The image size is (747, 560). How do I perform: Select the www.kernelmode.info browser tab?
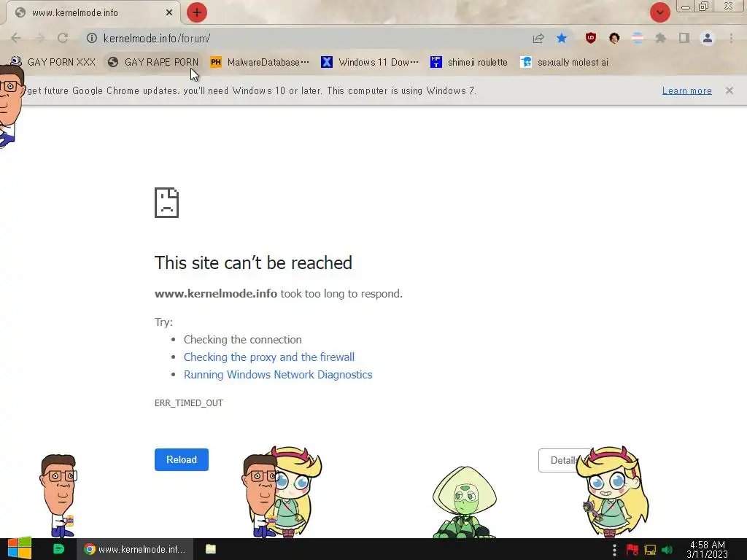pyautogui.click(x=93, y=12)
